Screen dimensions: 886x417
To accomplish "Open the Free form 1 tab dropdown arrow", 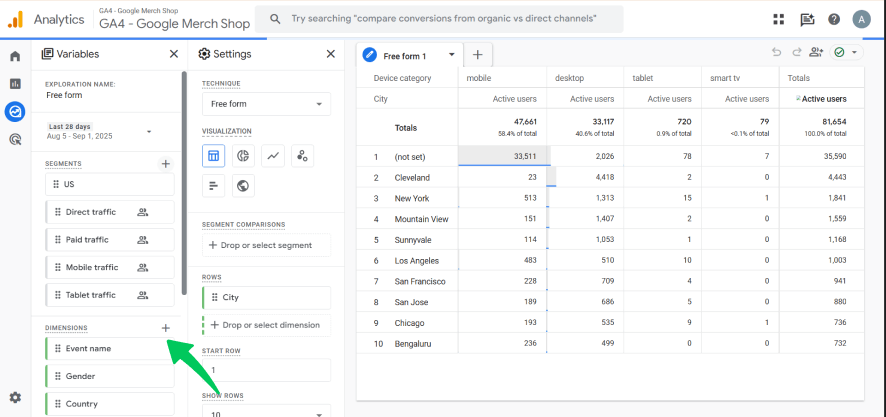I will pyautogui.click(x=451, y=55).
